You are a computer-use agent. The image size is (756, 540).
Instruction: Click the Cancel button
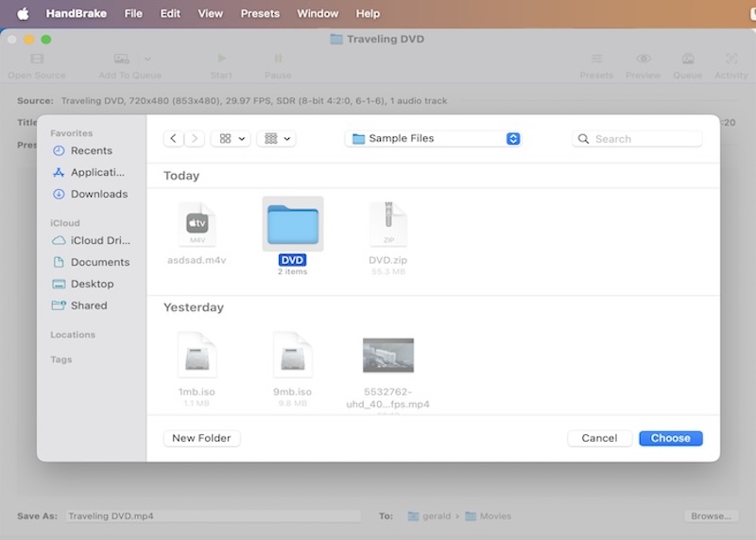tap(599, 438)
